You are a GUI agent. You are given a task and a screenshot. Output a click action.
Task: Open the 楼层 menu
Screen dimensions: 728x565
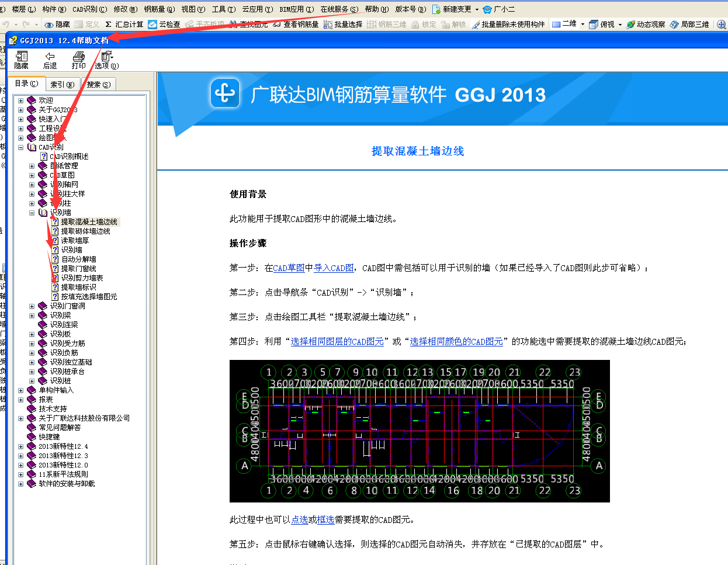pyautogui.click(x=23, y=9)
